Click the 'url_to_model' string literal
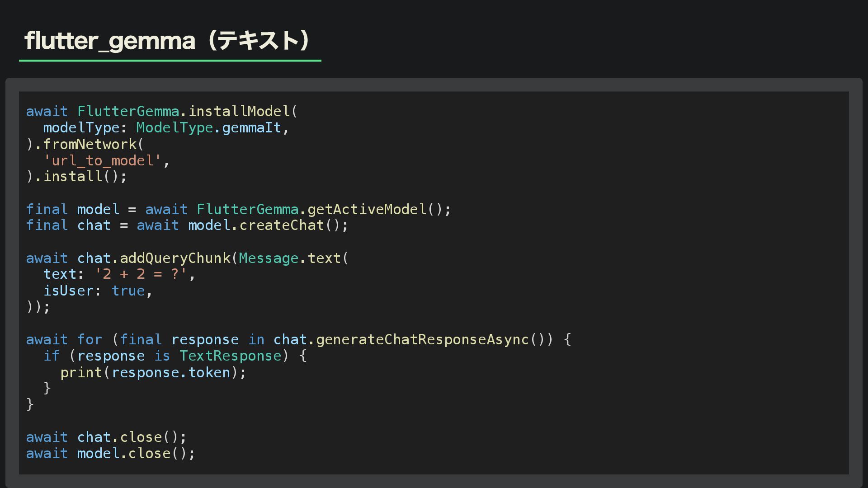This screenshot has width=868, height=488. tap(102, 161)
